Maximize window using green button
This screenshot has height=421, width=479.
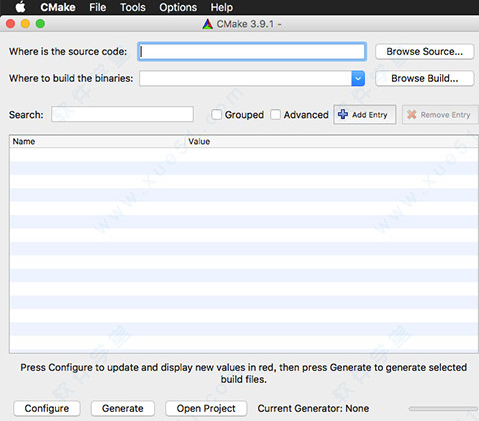(x=40, y=24)
